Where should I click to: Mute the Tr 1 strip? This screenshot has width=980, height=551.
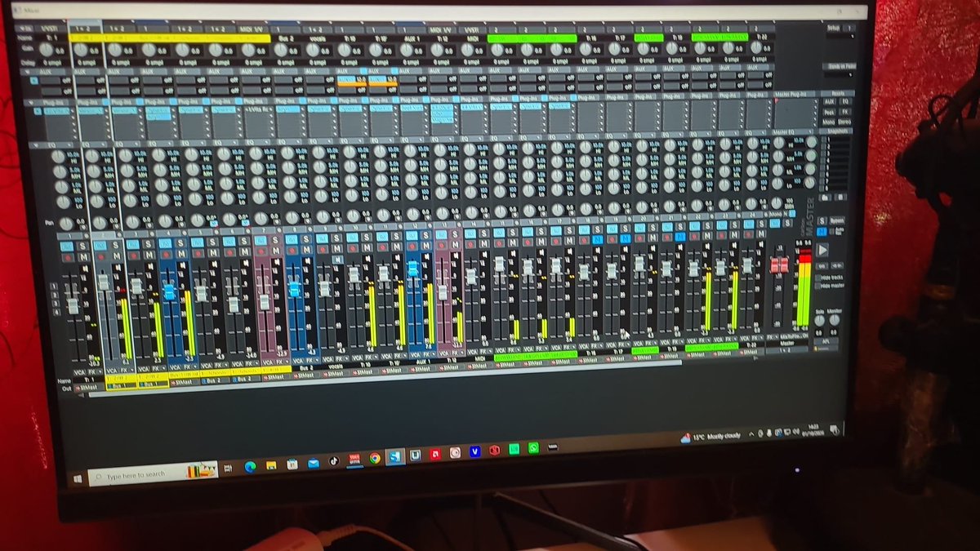pos(83,257)
